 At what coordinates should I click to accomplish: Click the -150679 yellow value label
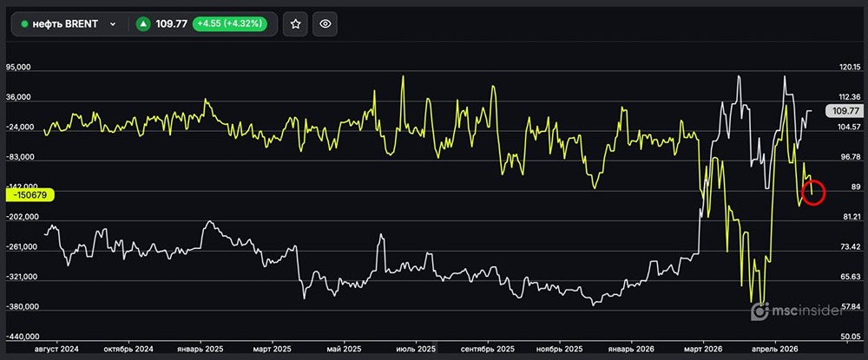point(30,194)
